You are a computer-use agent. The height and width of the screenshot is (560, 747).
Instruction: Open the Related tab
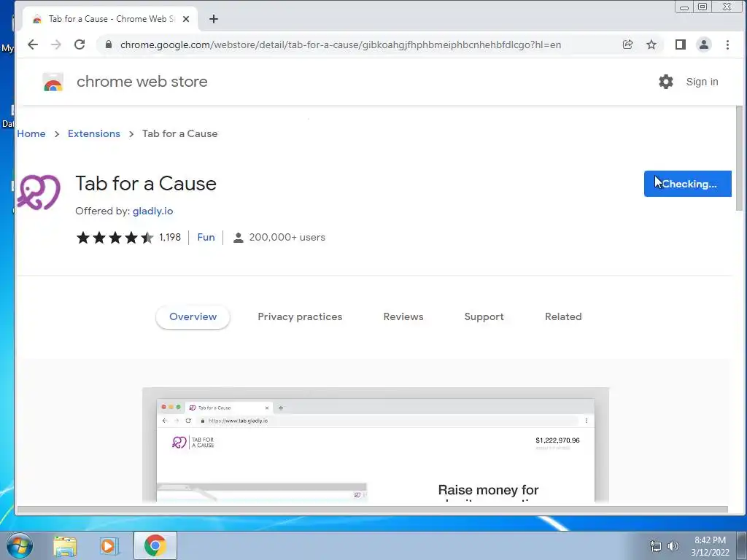563,317
